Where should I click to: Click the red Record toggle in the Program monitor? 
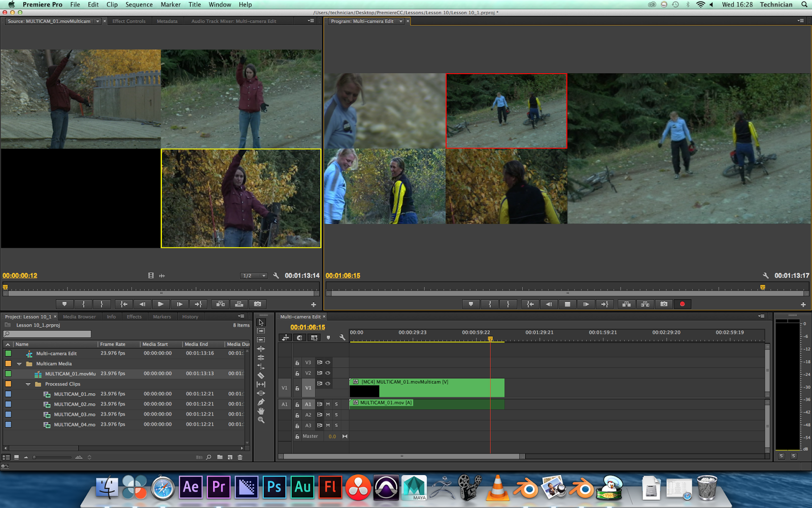click(x=683, y=304)
